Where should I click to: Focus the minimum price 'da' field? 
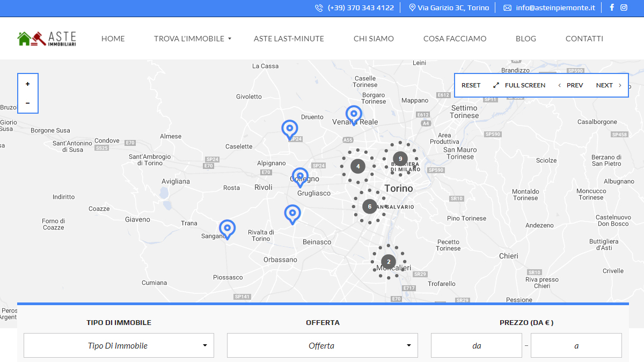click(x=477, y=345)
